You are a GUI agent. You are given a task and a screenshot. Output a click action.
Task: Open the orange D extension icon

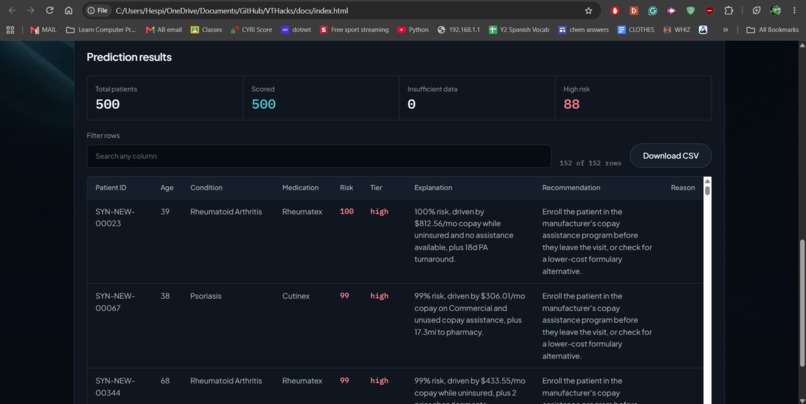pos(634,10)
